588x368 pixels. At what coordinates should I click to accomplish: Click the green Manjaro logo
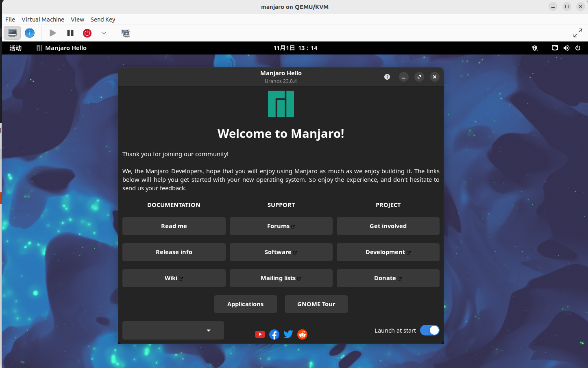[281, 104]
